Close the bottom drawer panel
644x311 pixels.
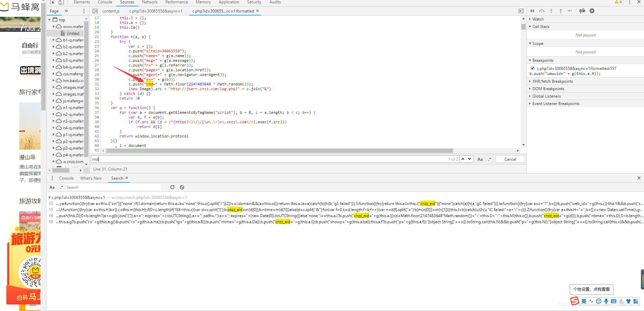tap(639, 178)
